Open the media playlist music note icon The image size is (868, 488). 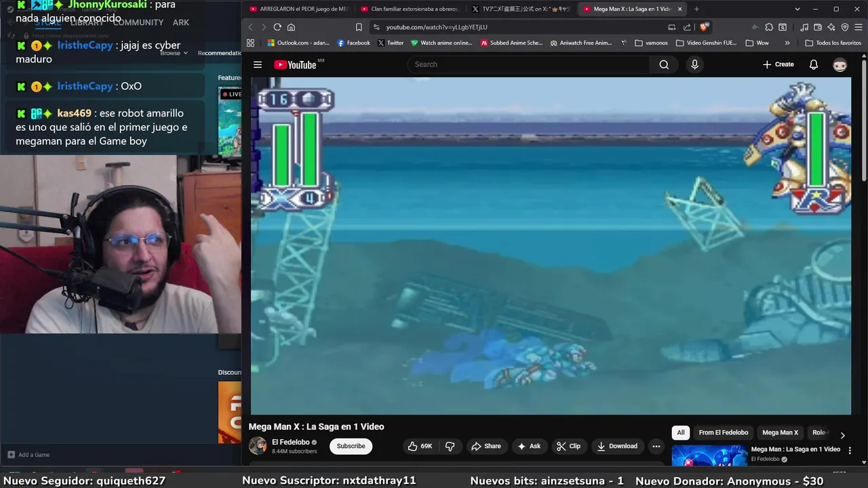[x=804, y=27]
